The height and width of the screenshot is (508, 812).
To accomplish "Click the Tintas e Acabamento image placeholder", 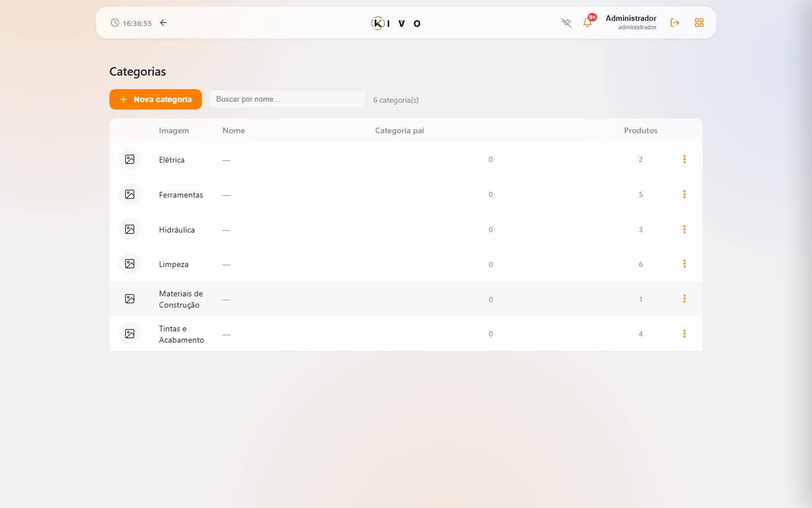I will click(130, 334).
